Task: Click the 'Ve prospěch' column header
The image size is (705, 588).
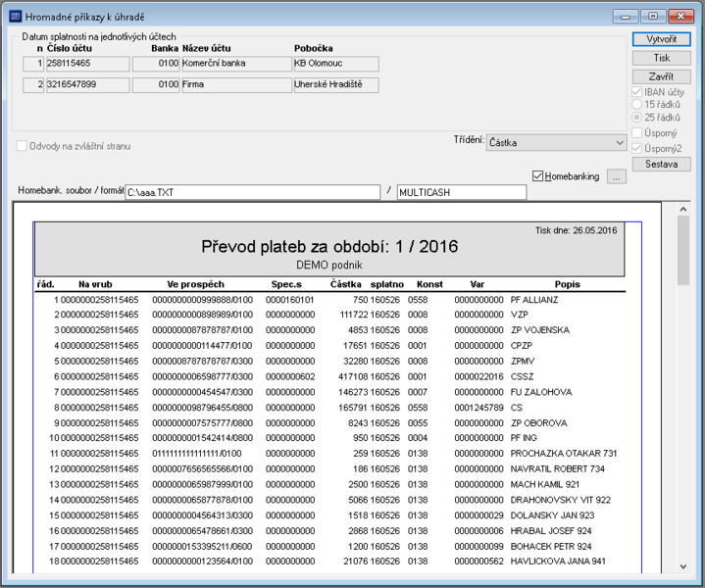Action: [x=195, y=284]
